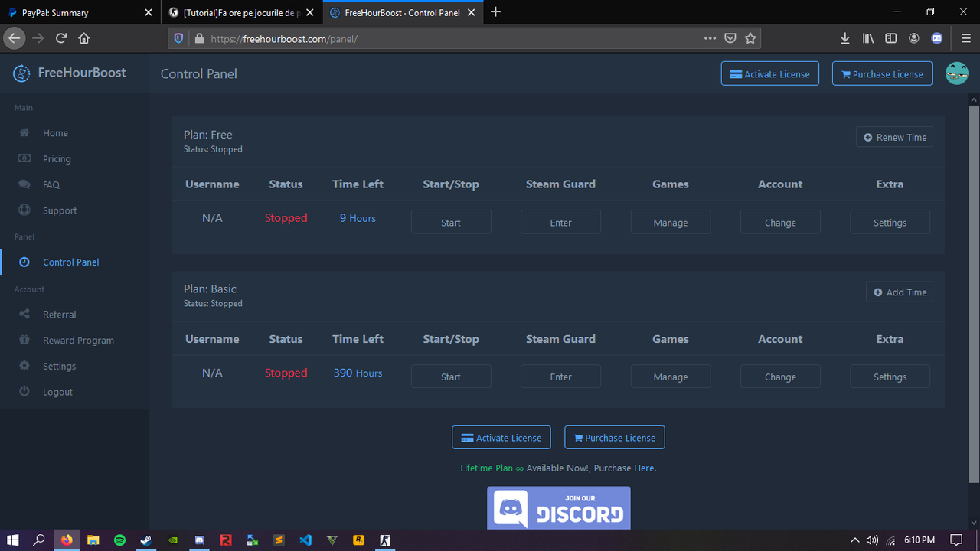Change account for the Basic plan
980x551 pixels.
coord(780,377)
